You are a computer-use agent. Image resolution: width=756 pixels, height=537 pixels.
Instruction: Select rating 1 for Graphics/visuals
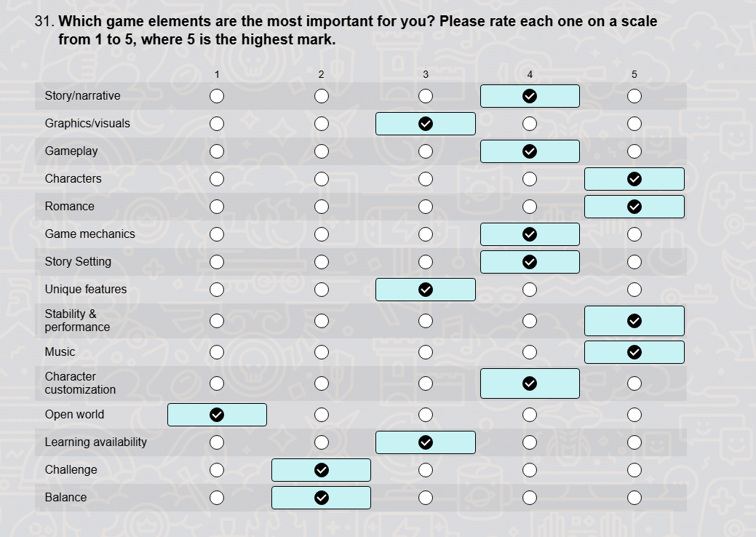[217, 124]
